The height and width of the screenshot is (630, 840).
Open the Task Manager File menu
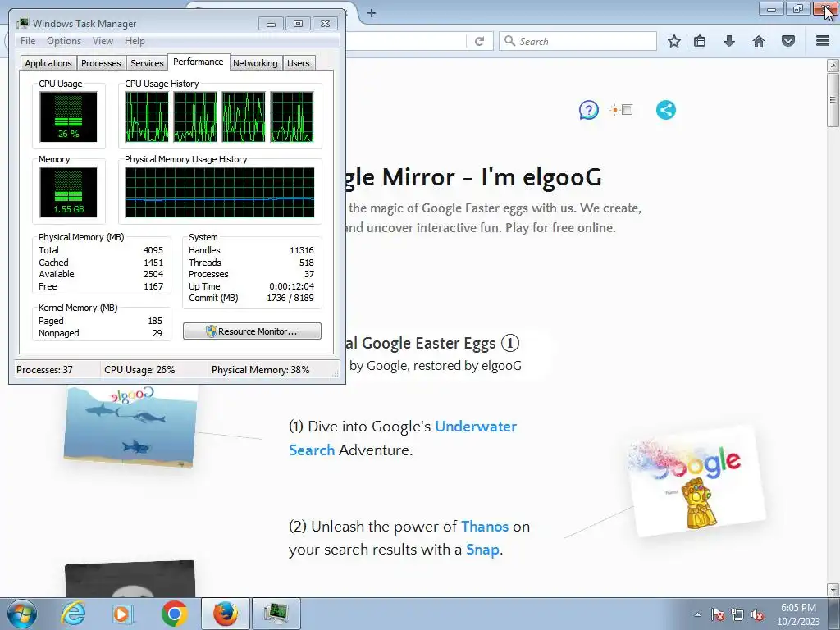pyautogui.click(x=28, y=41)
